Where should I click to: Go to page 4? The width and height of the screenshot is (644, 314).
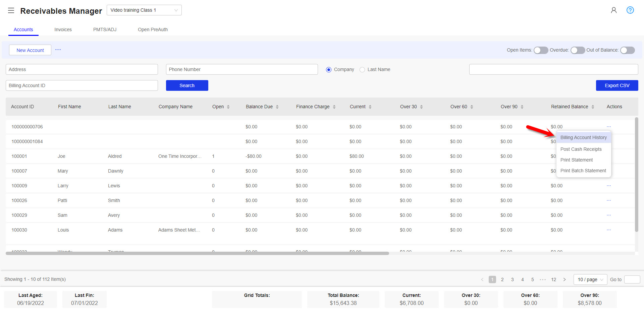coord(522,279)
